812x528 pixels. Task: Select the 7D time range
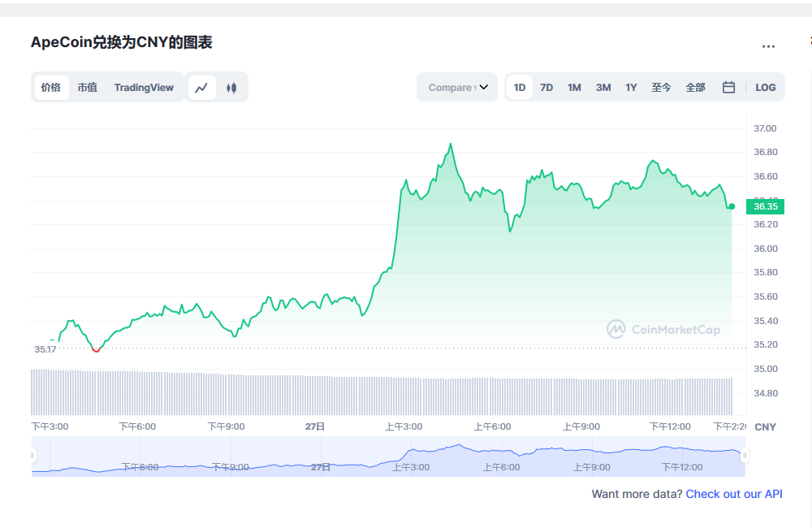click(x=546, y=88)
